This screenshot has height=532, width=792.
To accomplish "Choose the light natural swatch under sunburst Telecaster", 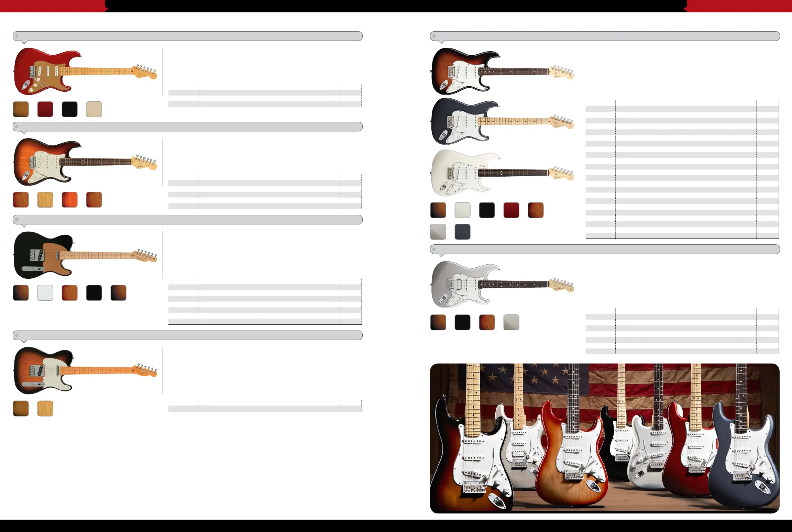I will (x=45, y=409).
